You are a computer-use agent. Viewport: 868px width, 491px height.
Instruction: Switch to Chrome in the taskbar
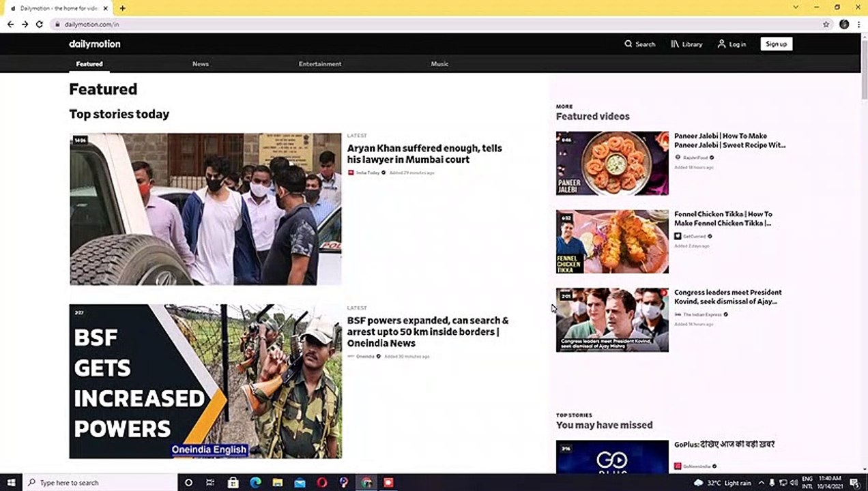pos(366,482)
